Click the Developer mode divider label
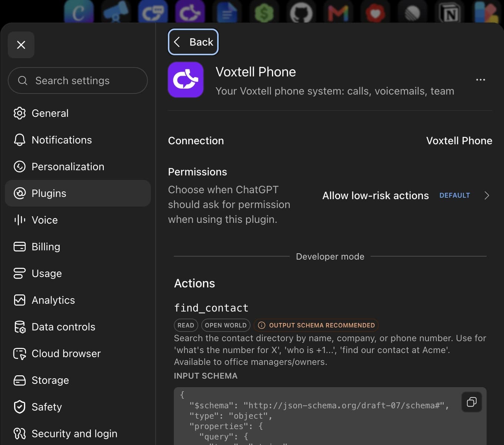Image resolution: width=504 pixels, height=445 pixels. coord(330,256)
